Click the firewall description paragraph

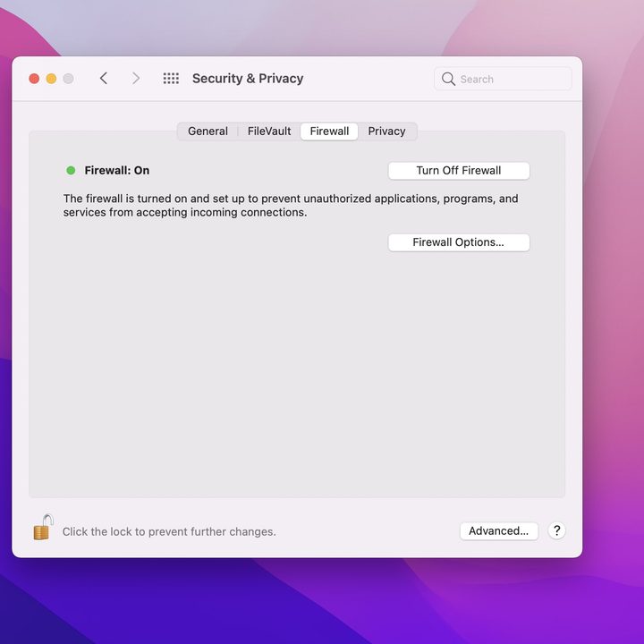[x=291, y=206]
